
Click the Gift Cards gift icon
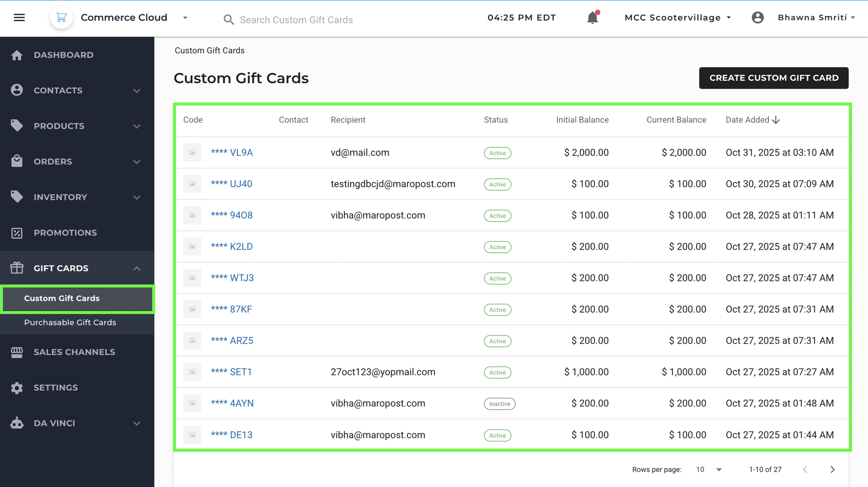(x=17, y=268)
